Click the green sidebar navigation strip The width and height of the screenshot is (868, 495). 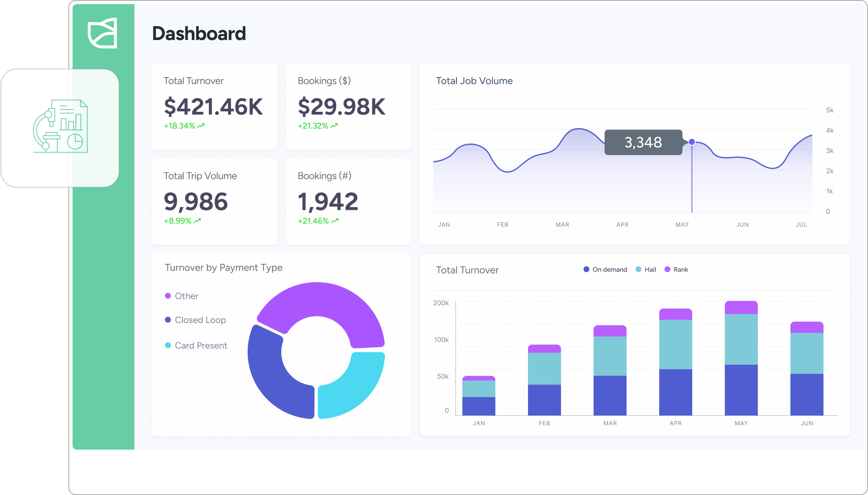pyautogui.click(x=103, y=289)
